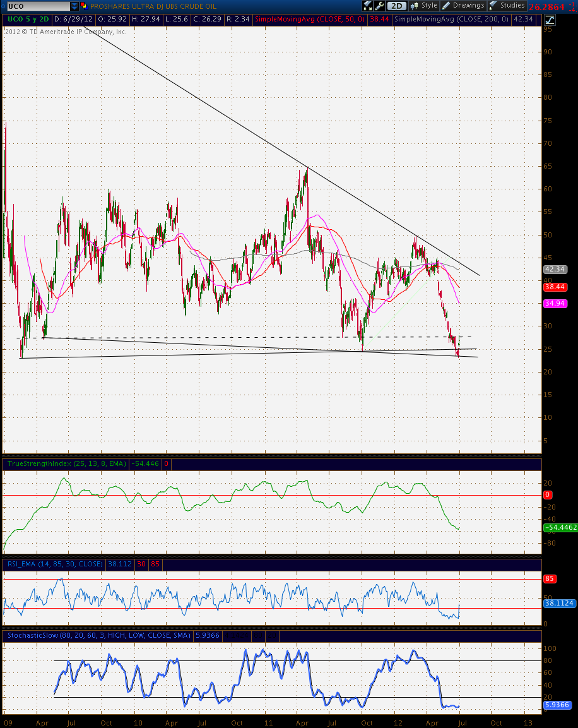Click the red 30 value in RSI header
The width and height of the screenshot is (578, 728).
pyautogui.click(x=141, y=564)
